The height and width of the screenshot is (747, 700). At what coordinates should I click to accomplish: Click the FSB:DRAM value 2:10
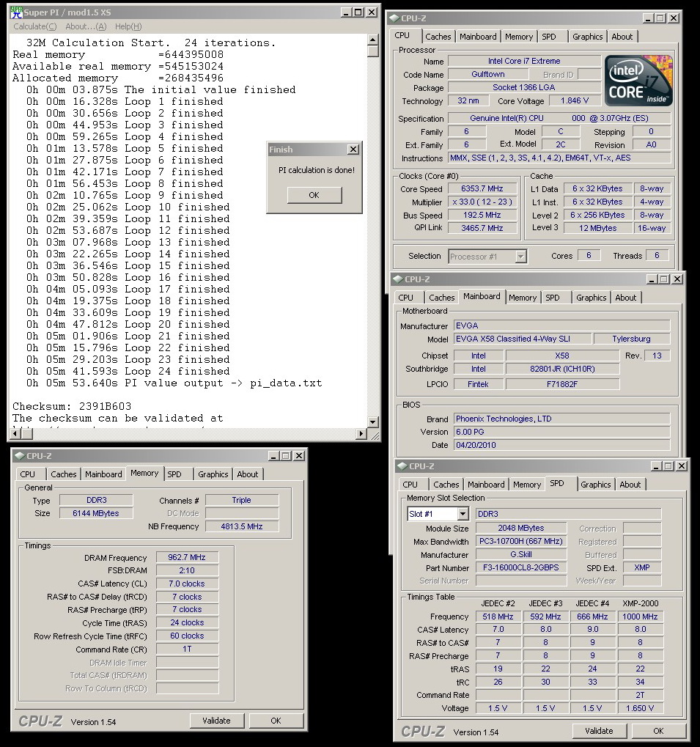187,570
